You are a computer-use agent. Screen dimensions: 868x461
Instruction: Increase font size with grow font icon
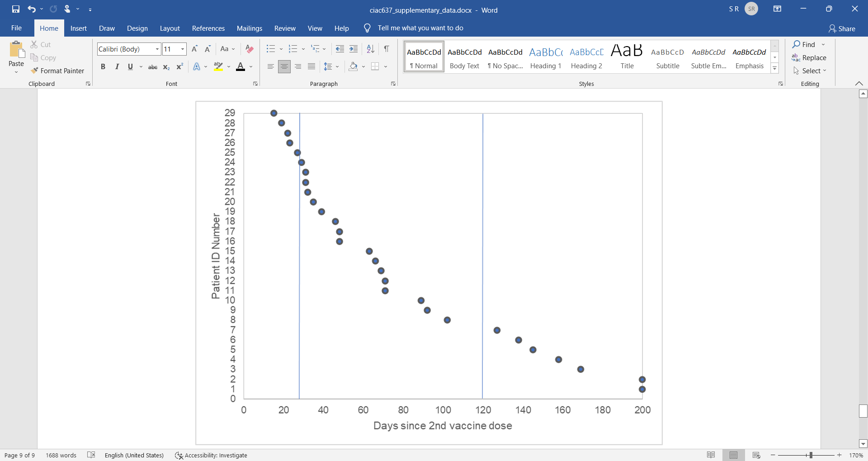point(194,49)
